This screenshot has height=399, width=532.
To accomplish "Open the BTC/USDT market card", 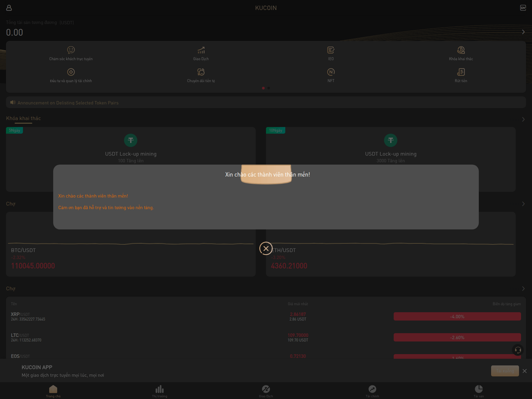I will [131, 244].
